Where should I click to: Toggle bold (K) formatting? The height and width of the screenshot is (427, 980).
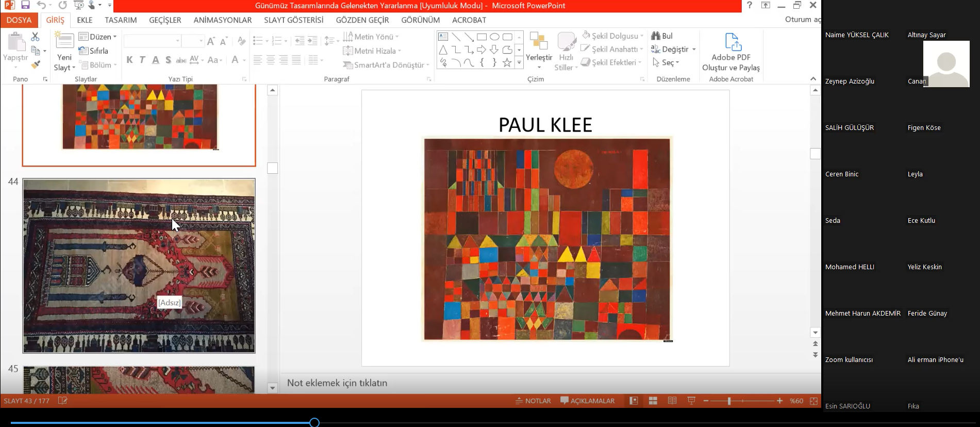point(129,60)
